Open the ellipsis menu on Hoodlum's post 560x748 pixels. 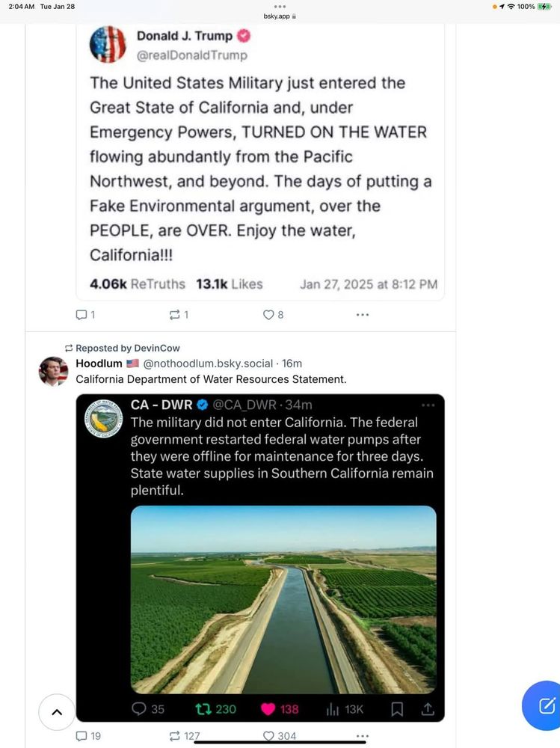(x=362, y=736)
